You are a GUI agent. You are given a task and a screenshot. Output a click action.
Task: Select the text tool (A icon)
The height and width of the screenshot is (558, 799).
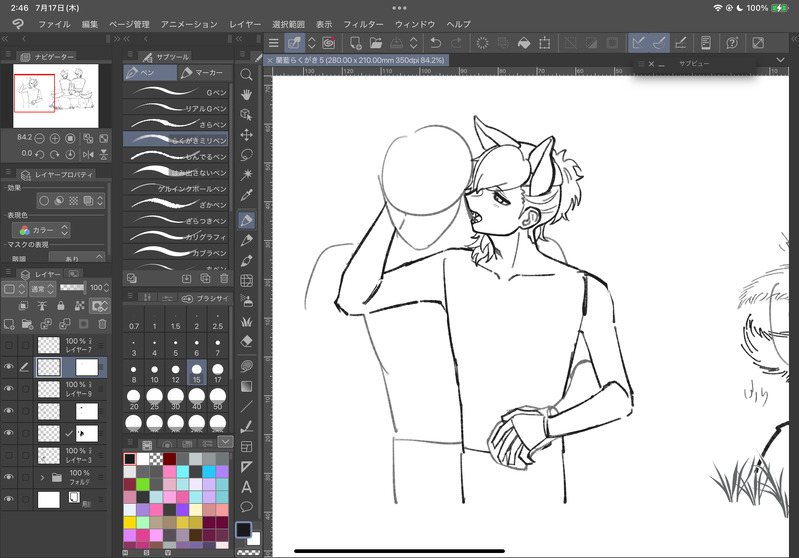[246, 487]
